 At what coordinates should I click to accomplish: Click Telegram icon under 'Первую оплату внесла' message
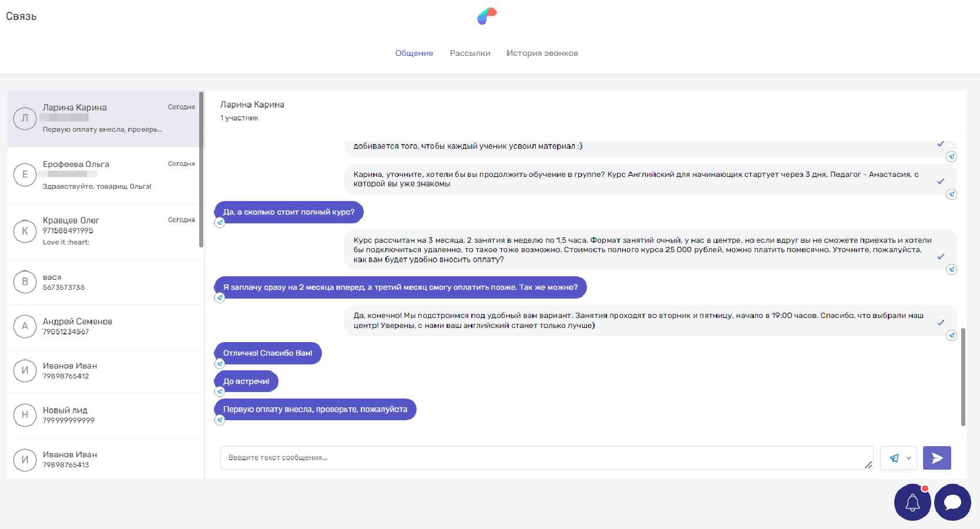(x=220, y=420)
